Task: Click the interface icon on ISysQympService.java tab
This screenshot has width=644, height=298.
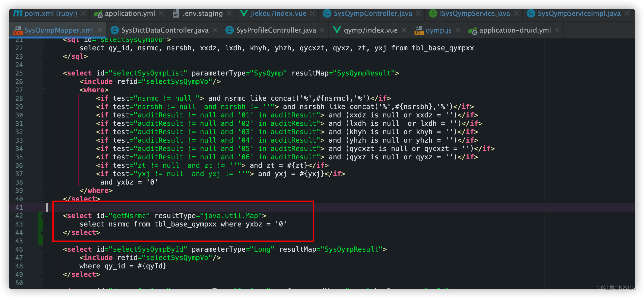Action: click(x=433, y=13)
